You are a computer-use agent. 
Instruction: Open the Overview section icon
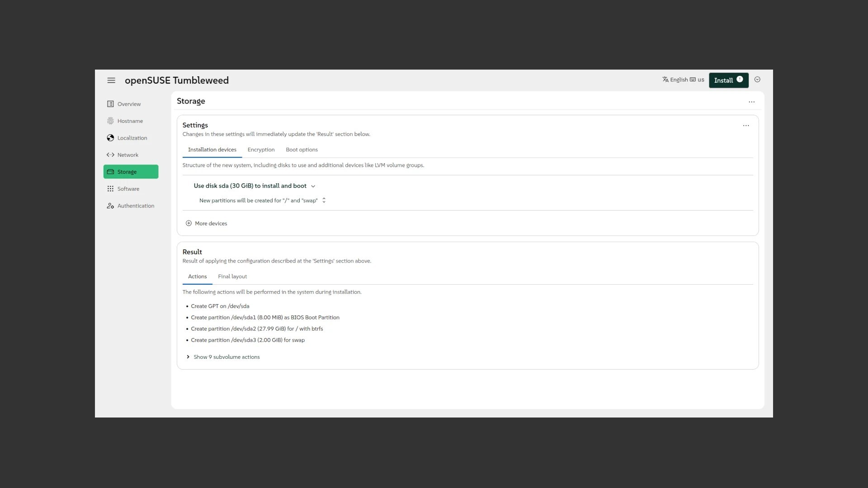[110, 104]
